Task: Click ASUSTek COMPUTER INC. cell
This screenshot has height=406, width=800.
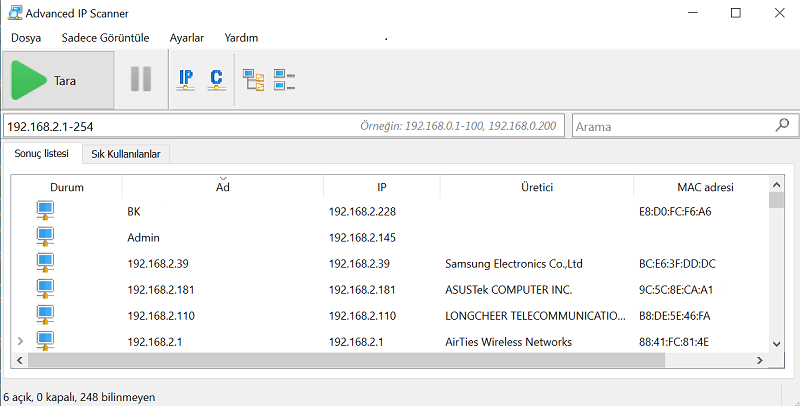Action: (x=509, y=290)
